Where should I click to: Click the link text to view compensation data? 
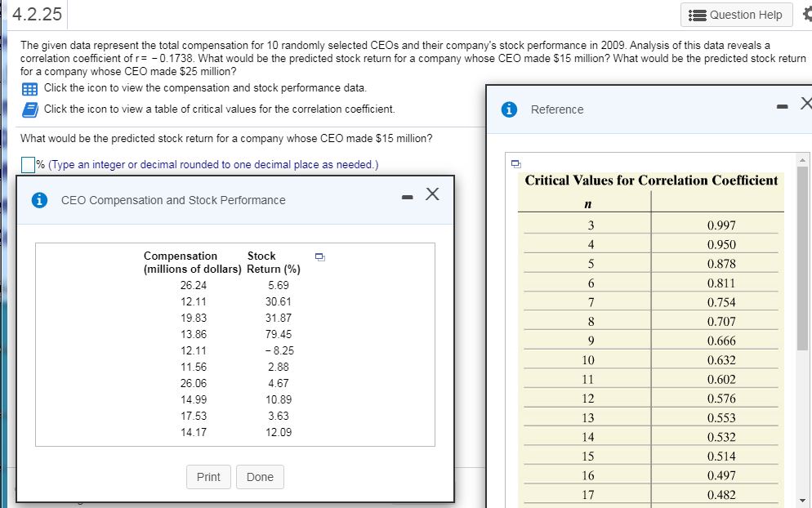205,88
